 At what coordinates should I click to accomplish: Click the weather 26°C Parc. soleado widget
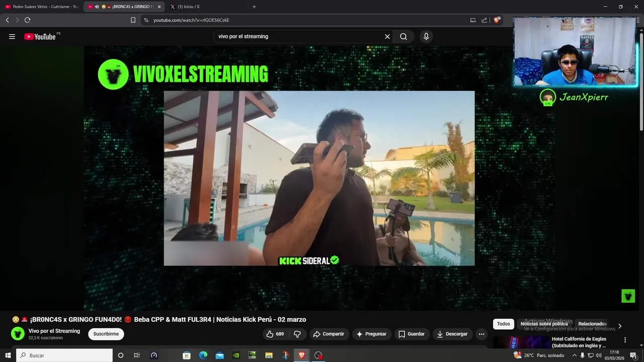pyautogui.click(x=539, y=355)
